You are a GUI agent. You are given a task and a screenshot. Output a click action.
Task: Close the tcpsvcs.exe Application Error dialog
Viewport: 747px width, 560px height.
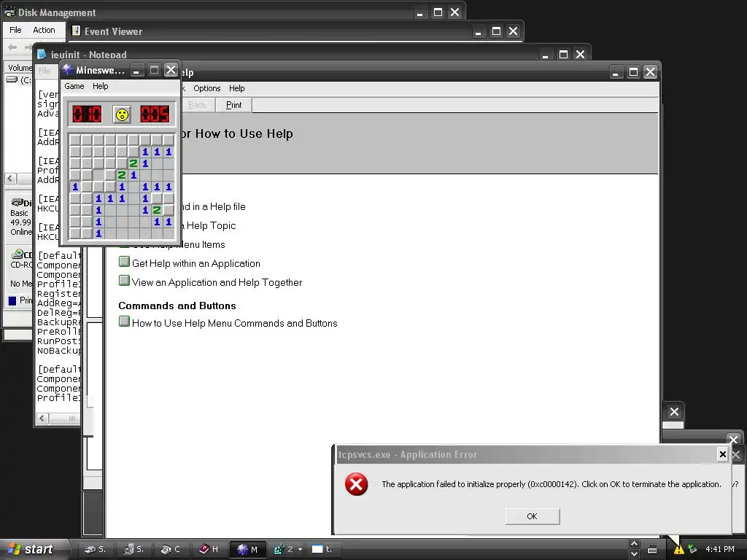pos(722,454)
